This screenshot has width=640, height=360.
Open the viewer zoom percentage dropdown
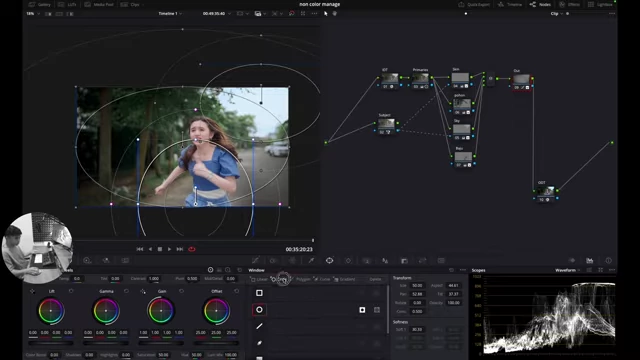[x=33, y=13]
